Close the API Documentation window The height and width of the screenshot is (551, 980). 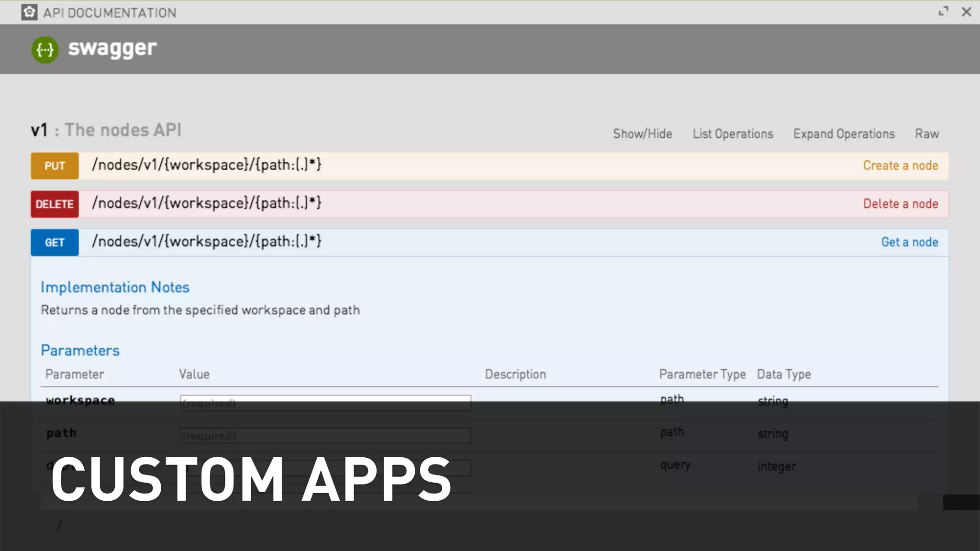point(967,12)
